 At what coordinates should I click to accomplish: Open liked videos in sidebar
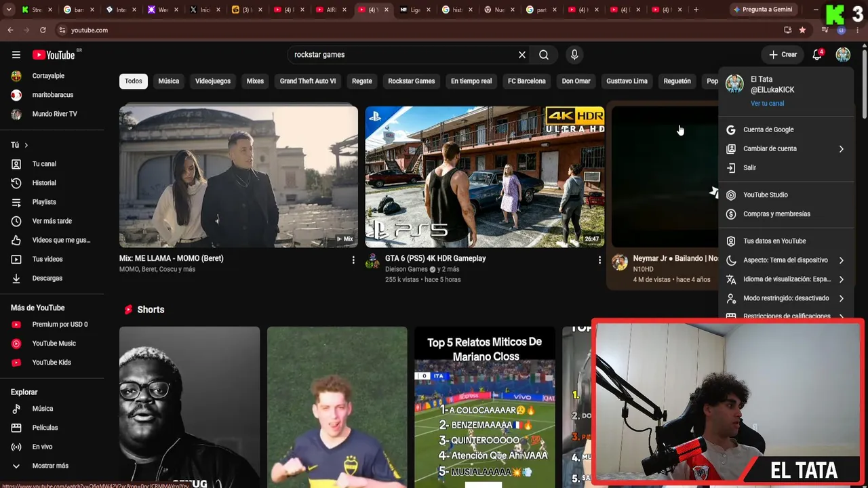52,240
